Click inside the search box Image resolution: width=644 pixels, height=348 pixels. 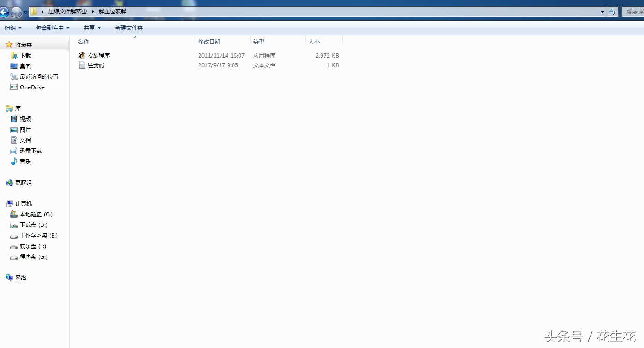click(x=633, y=12)
